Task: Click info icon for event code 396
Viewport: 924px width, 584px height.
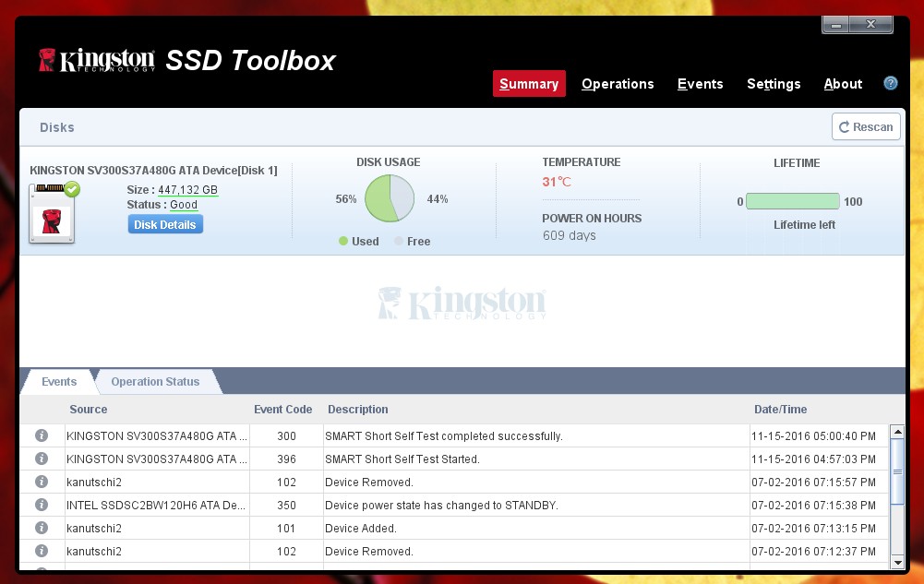Action: (x=42, y=458)
